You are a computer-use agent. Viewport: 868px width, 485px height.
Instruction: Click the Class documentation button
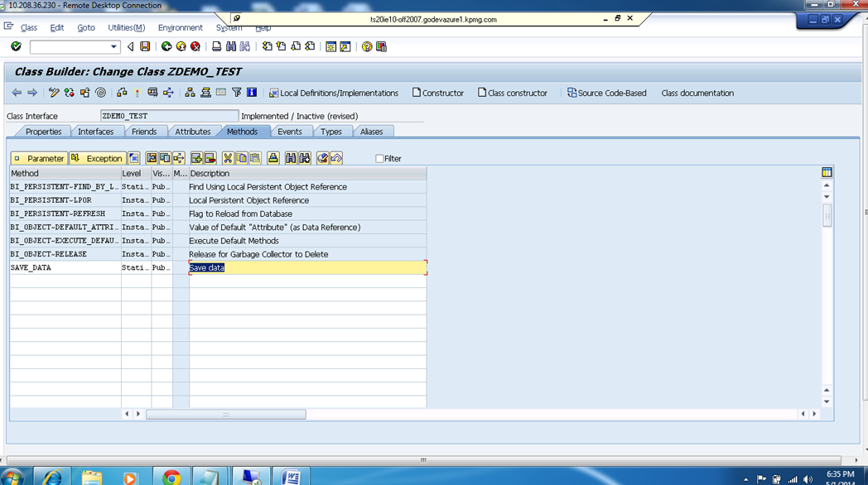[x=697, y=93]
